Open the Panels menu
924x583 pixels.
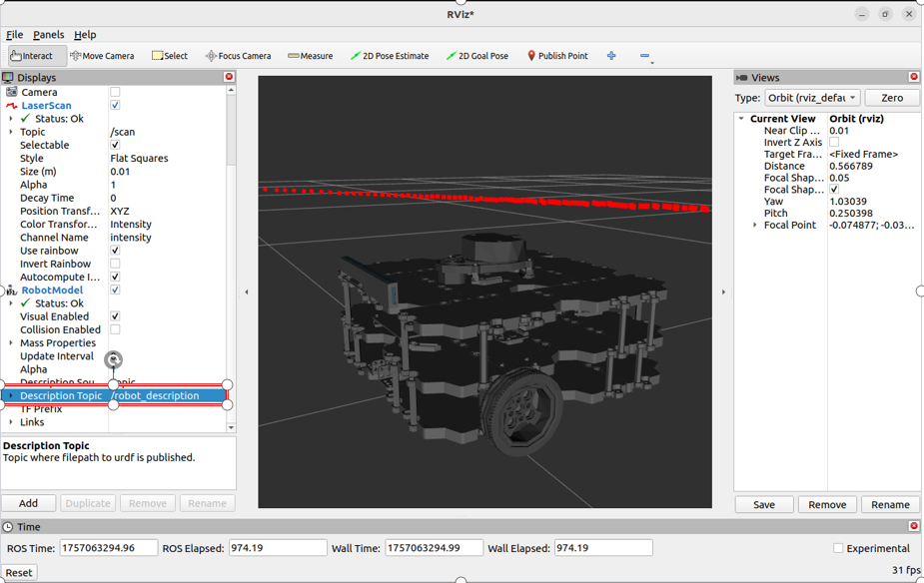pos(48,34)
